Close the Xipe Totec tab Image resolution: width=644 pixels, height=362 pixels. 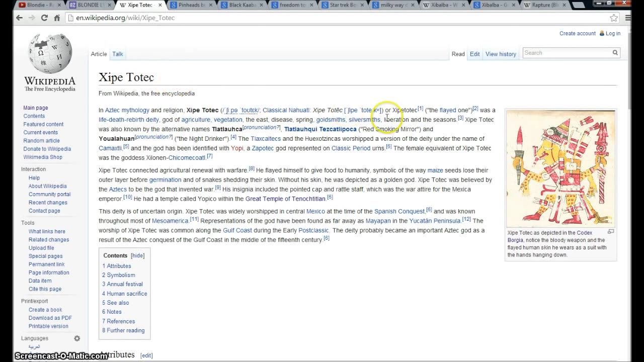click(x=160, y=5)
